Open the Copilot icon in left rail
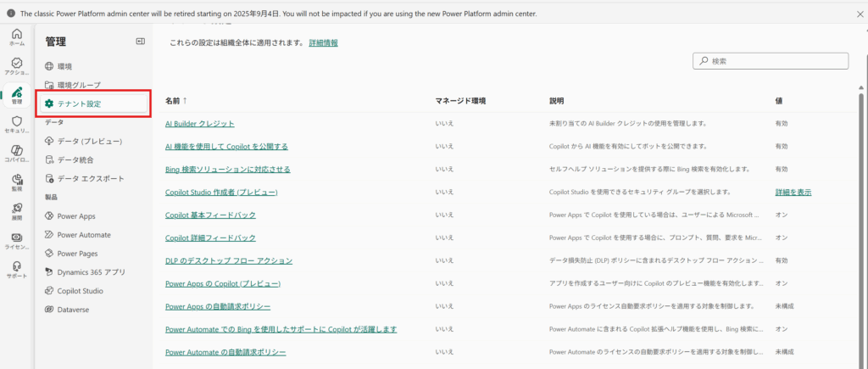Viewport: 868px width, 369px height. pos(16,154)
